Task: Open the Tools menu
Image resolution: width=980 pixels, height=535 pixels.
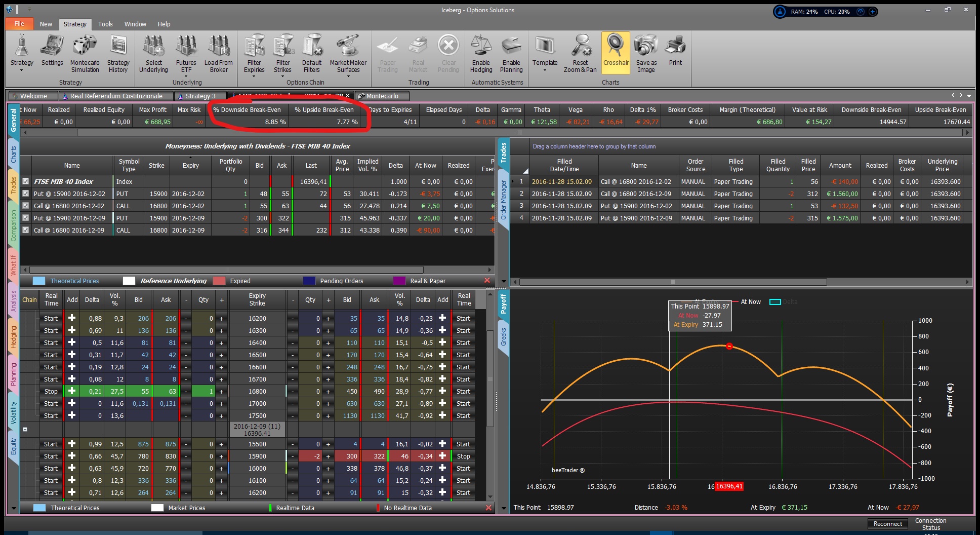Action: pos(105,24)
